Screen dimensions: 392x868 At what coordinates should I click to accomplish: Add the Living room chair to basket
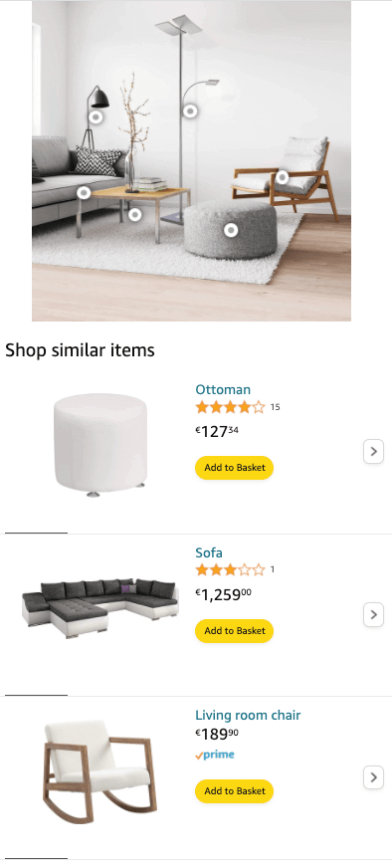tap(234, 791)
